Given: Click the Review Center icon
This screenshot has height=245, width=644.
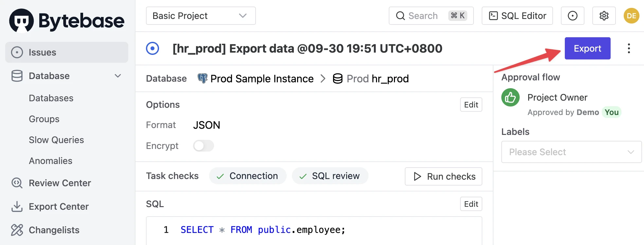Looking at the screenshot, I should tap(17, 183).
